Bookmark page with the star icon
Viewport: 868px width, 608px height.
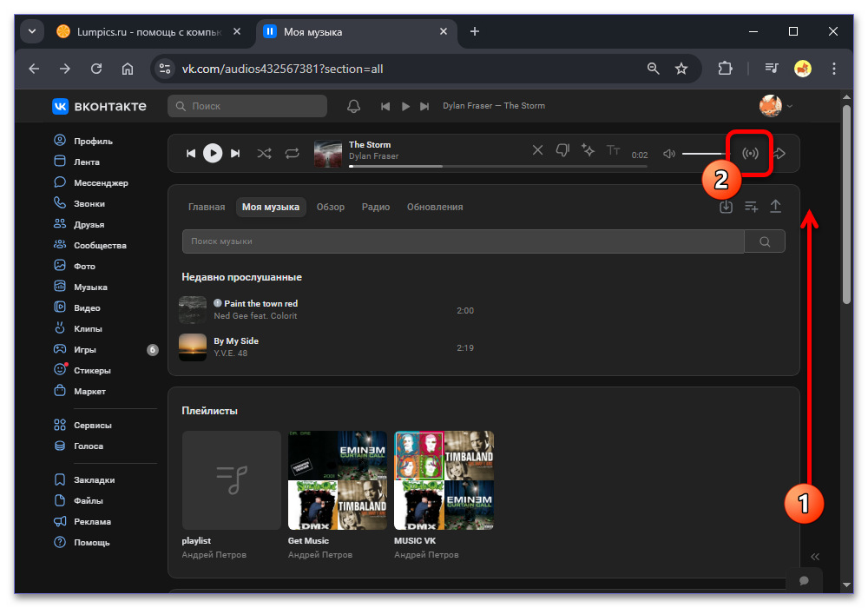pos(681,69)
